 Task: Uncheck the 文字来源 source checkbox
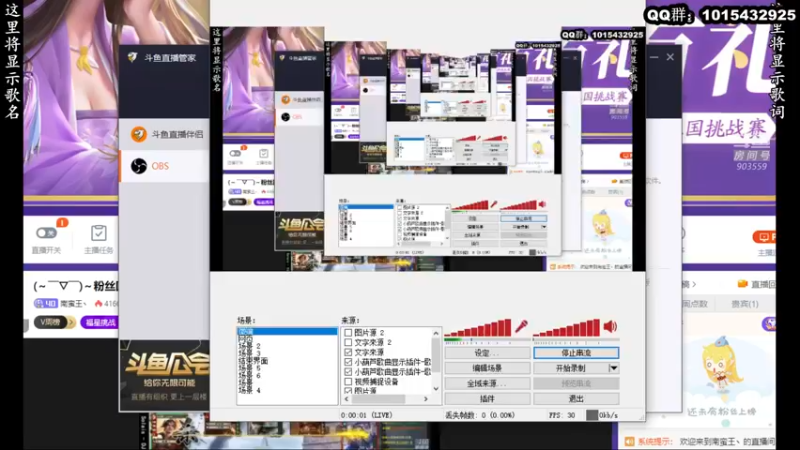tap(348, 352)
